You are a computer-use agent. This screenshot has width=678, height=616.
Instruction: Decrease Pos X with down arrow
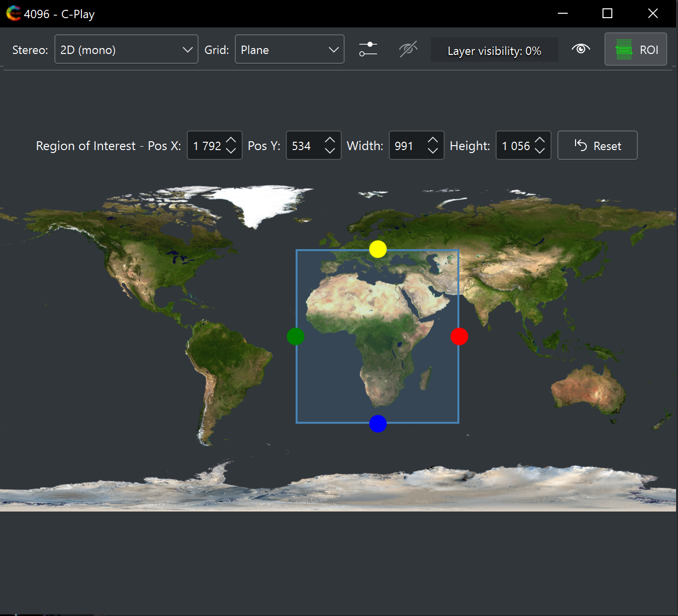tap(231, 151)
